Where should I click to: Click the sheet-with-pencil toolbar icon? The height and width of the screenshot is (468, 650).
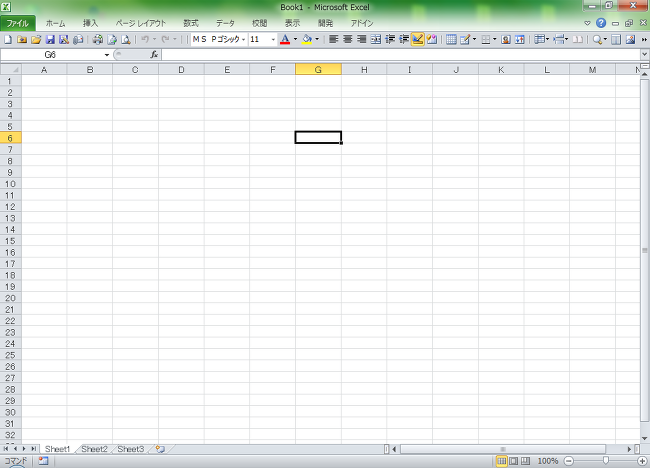point(465,39)
